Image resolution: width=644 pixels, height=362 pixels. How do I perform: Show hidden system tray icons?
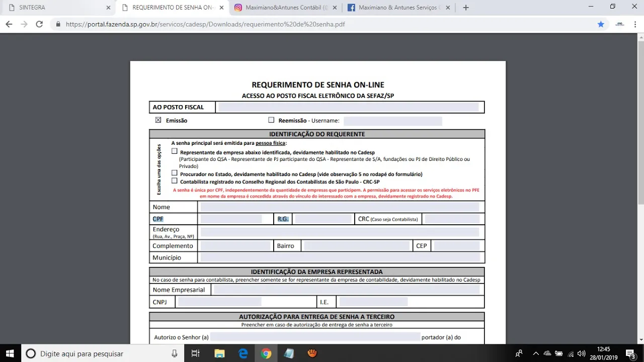pyautogui.click(x=536, y=353)
